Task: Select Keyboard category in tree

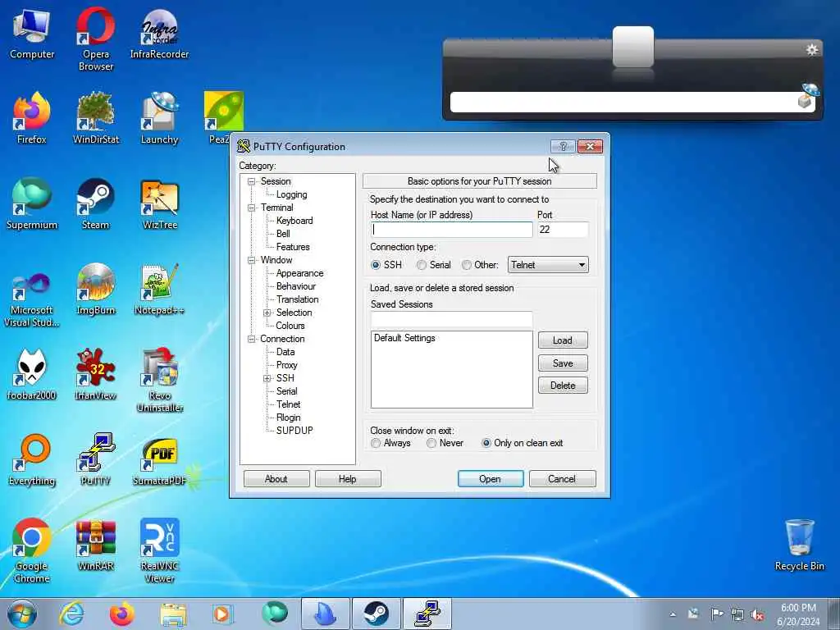Action: click(x=294, y=221)
